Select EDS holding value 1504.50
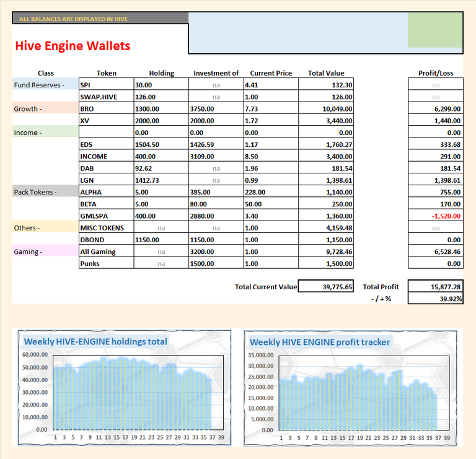This screenshot has width=476, height=459. (161, 144)
